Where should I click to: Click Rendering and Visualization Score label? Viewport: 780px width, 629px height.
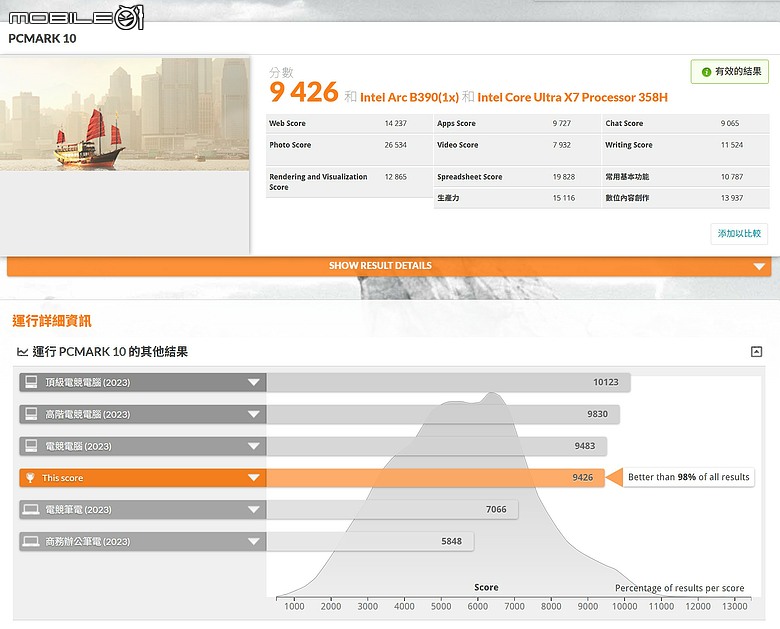[x=318, y=182]
